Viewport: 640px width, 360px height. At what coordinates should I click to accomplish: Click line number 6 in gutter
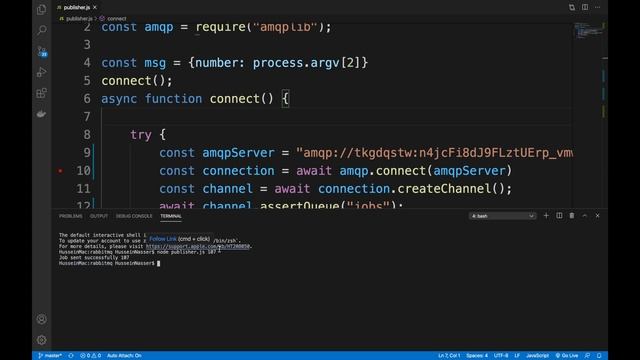(x=87, y=99)
